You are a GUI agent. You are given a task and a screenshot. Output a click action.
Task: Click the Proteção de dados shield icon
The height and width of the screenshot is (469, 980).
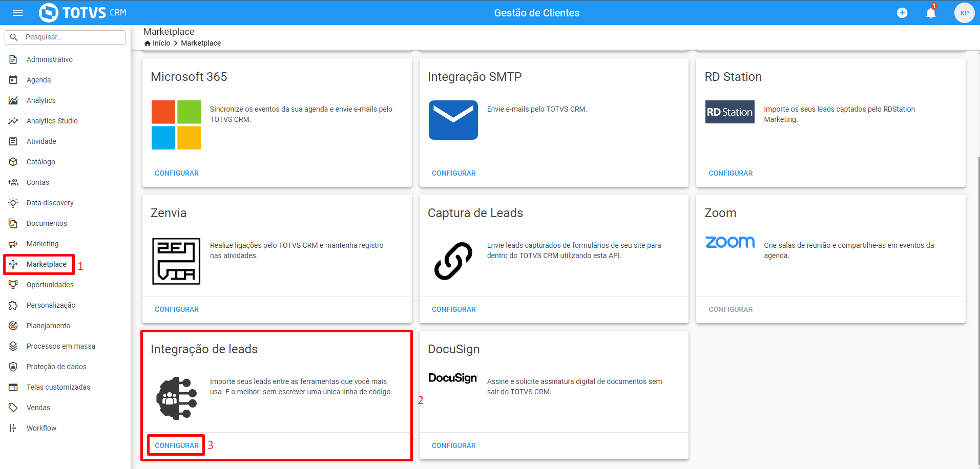click(x=13, y=367)
